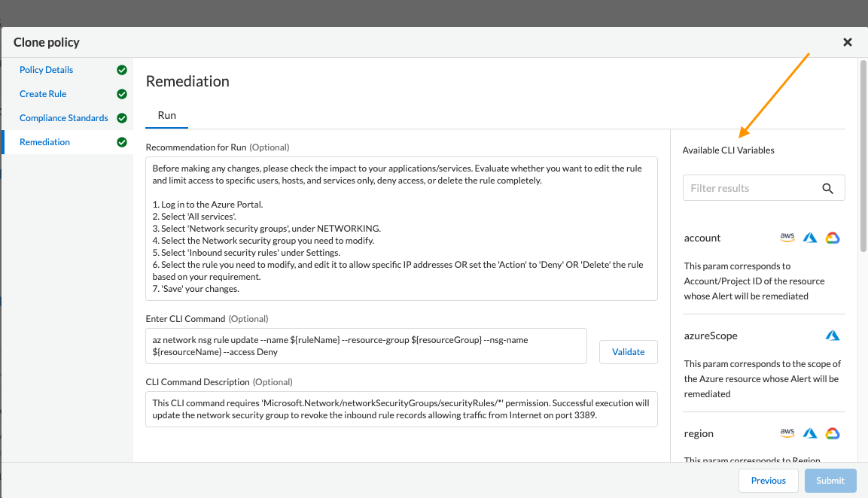This screenshot has width=868, height=498.
Task: Submit the cloned policy
Action: coord(830,480)
